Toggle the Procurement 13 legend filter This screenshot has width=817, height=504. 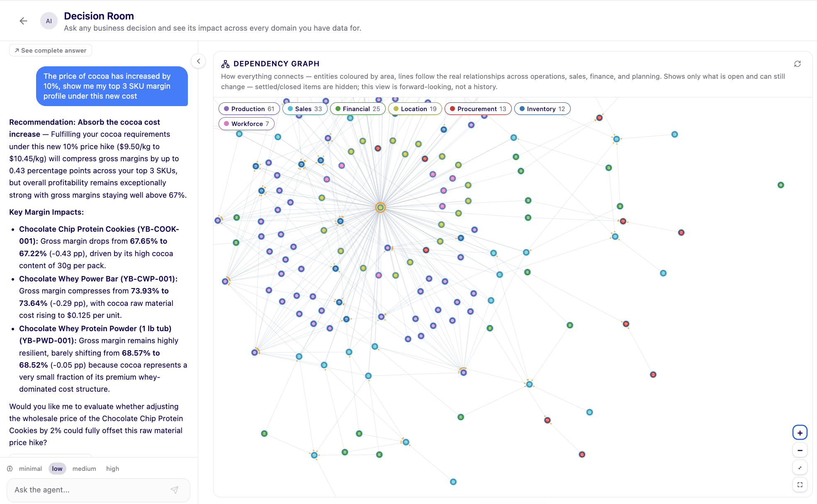pos(478,109)
